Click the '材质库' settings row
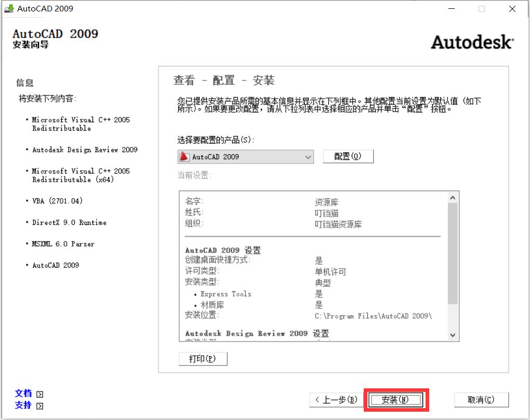Viewport: 530px width, 420px height. (213, 305)
